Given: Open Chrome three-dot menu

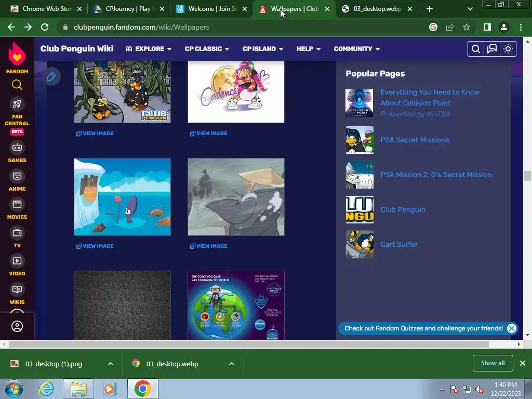Looking at the screenshot, I should pos(521,27).
